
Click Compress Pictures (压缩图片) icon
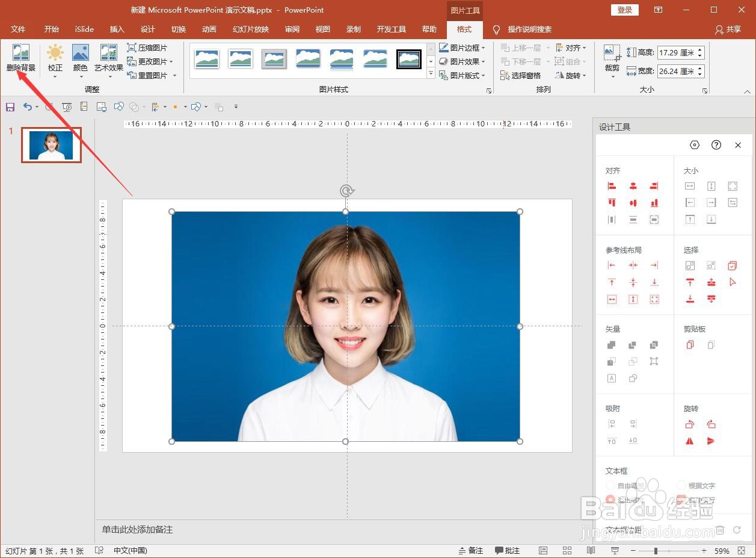132,48
